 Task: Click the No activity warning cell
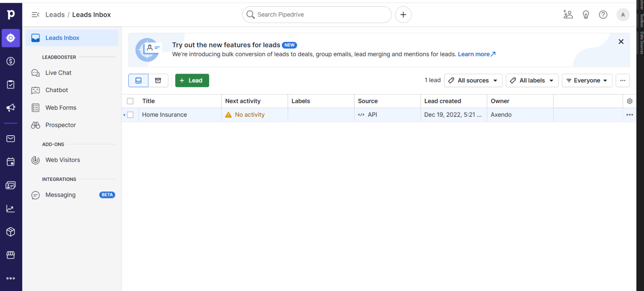(255, 115)
